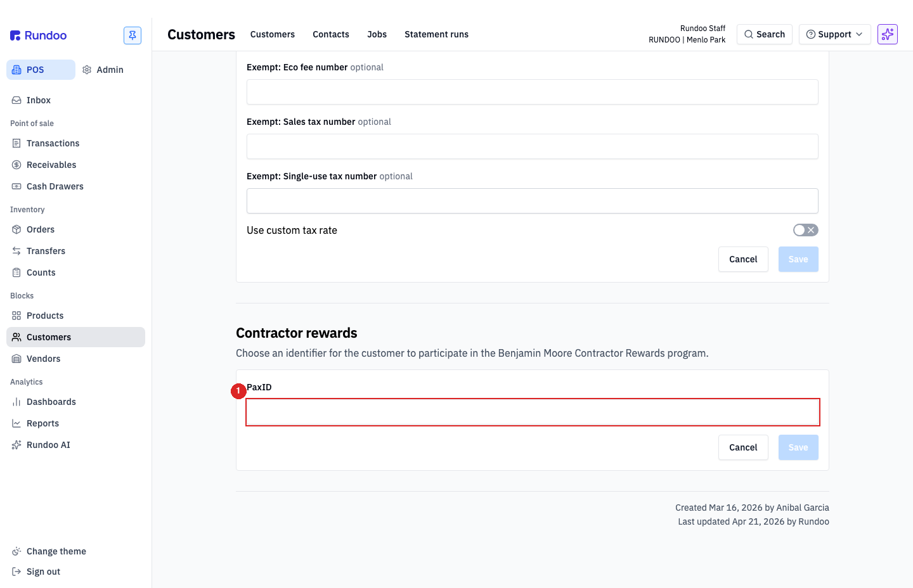
Task: Cancel the Contractor rewards changes
Action: [743, 447]
